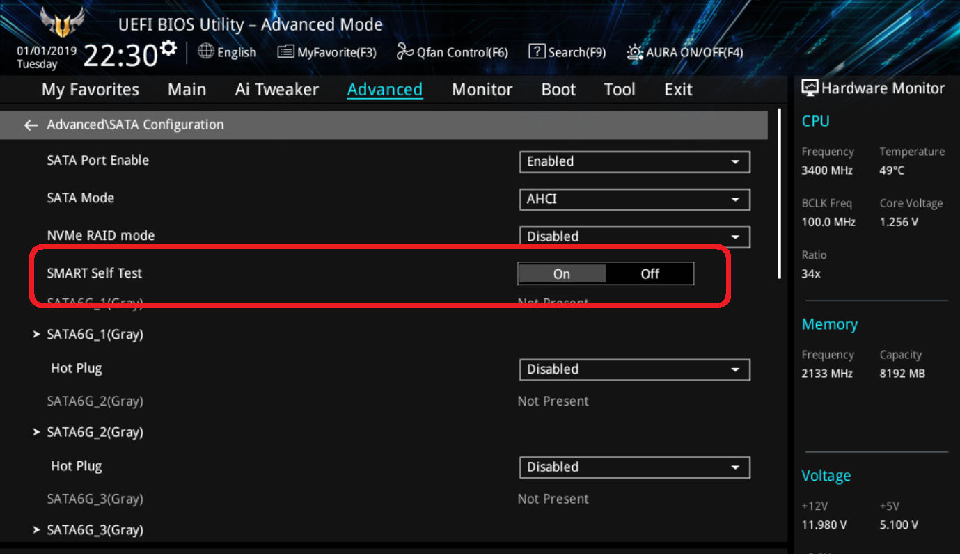960x560 pixels.
Task: Open Hot Plug dropdown under SATA6G_1
Action: (635, 369)
